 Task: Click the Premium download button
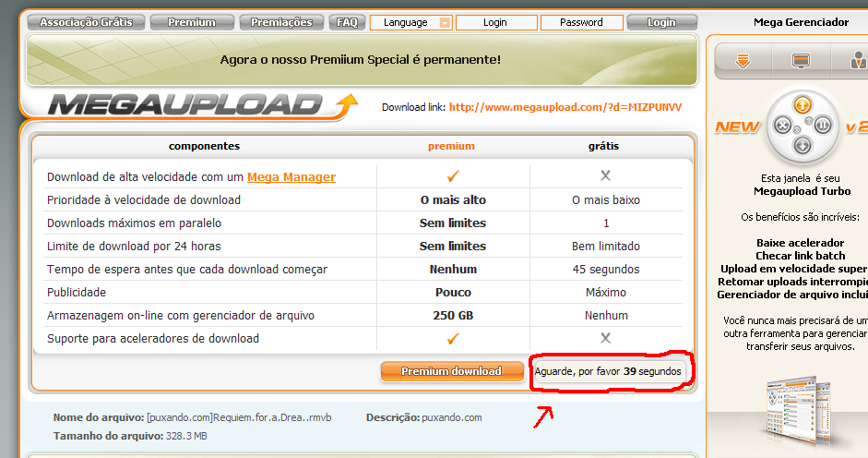(452, 371)
